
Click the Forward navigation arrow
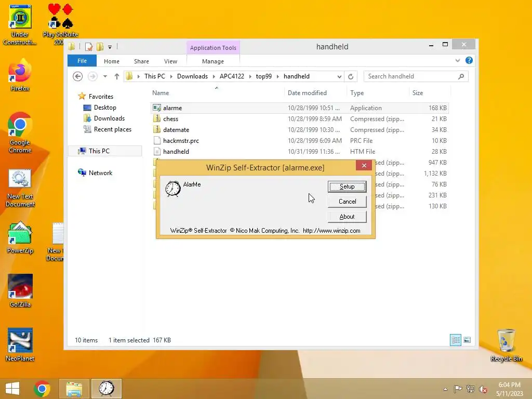92,76
